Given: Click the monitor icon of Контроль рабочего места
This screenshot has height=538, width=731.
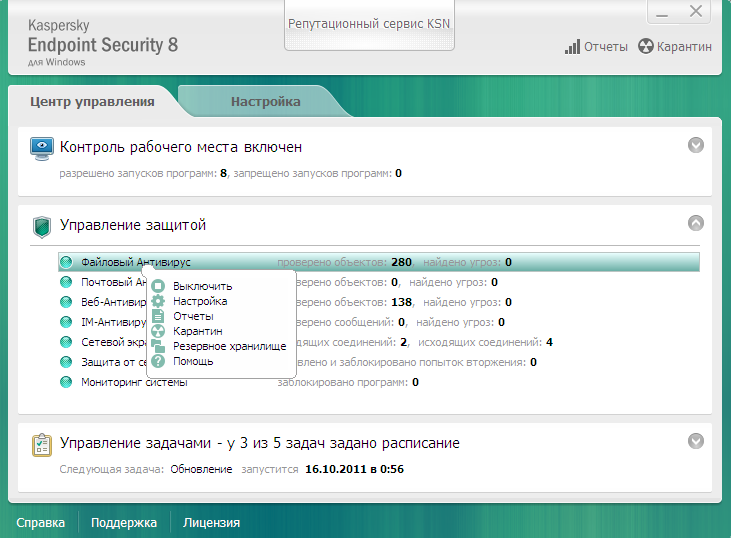Looking at the screenshot, I should click(42, 149).
